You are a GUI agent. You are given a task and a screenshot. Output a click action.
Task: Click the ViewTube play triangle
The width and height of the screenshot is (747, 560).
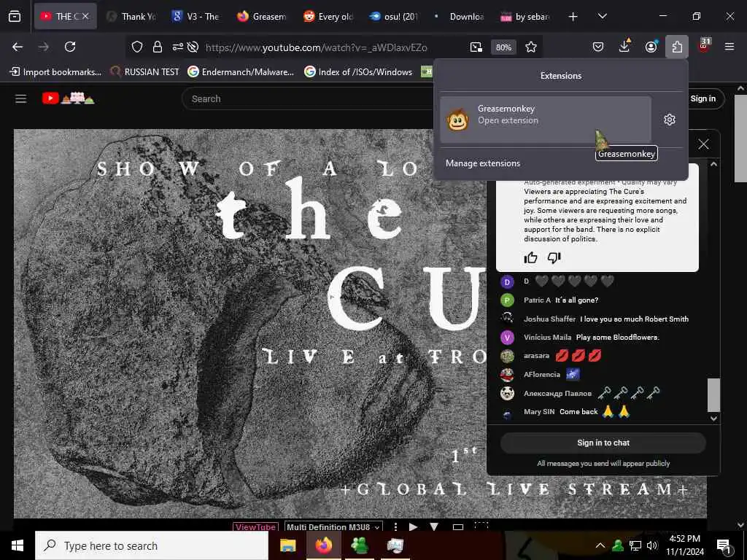pos(413,526)
